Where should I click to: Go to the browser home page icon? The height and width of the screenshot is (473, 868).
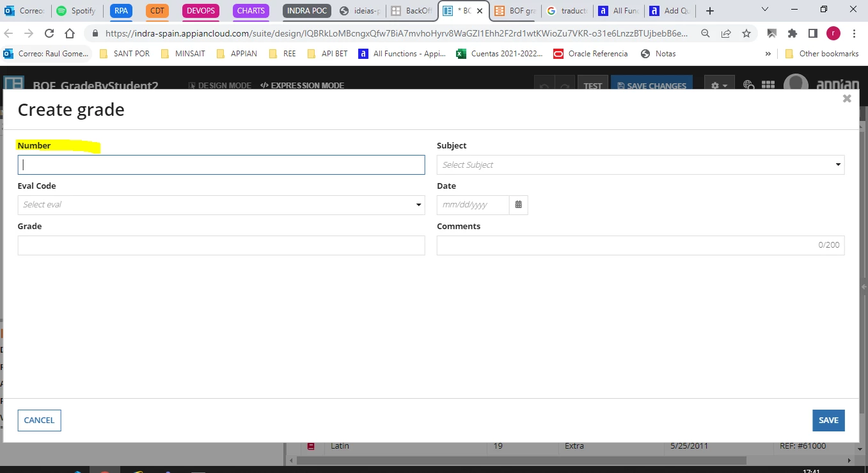click(70, 33)
